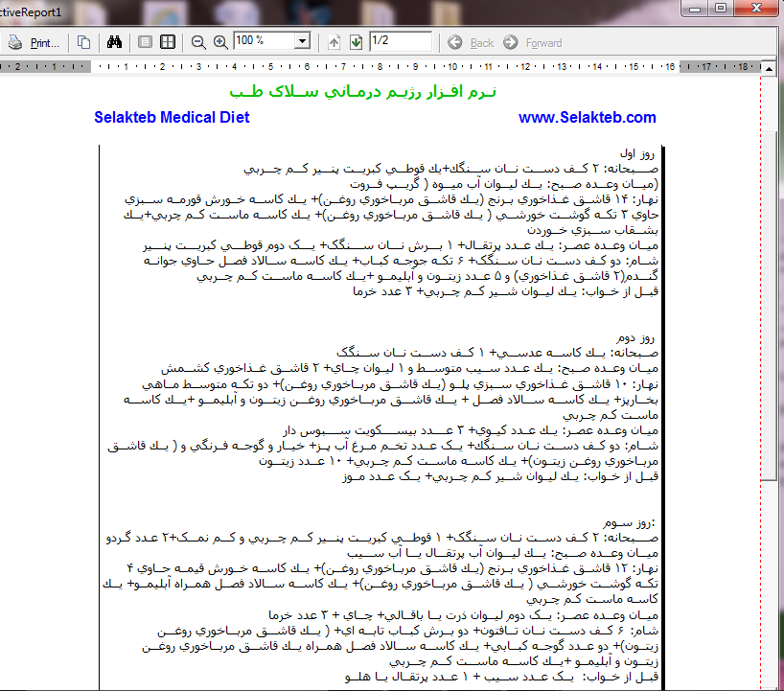
Task: Open Find with the binoculars icon
Action: 115,42
